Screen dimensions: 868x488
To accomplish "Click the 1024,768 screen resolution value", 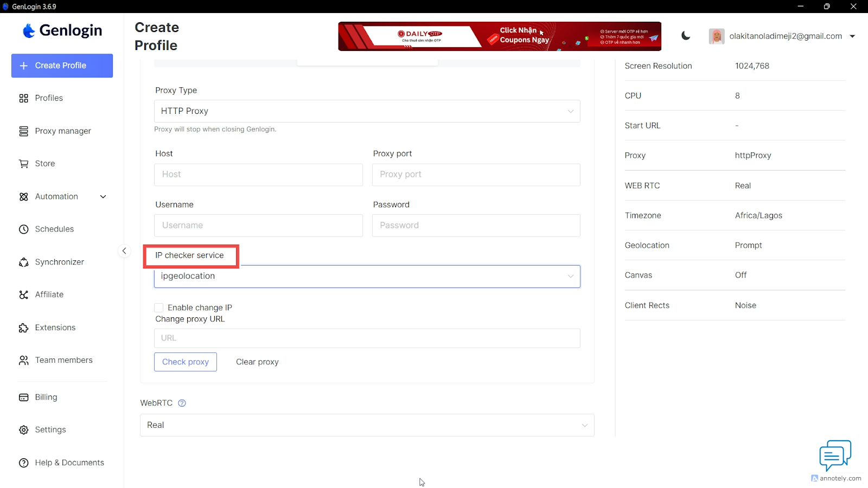I will 752,66.
